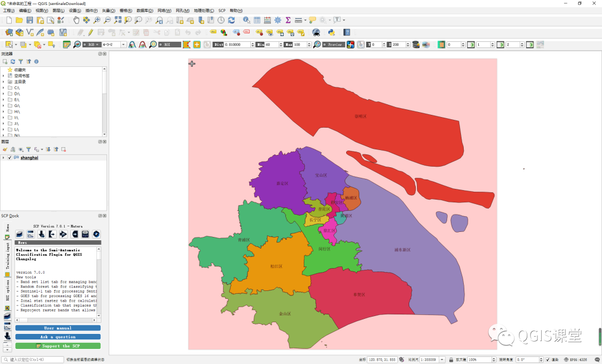Toggle the render checkbox in status bar
Image resolution: width=602 pixels, height=364 pixels.
point(548,360)
